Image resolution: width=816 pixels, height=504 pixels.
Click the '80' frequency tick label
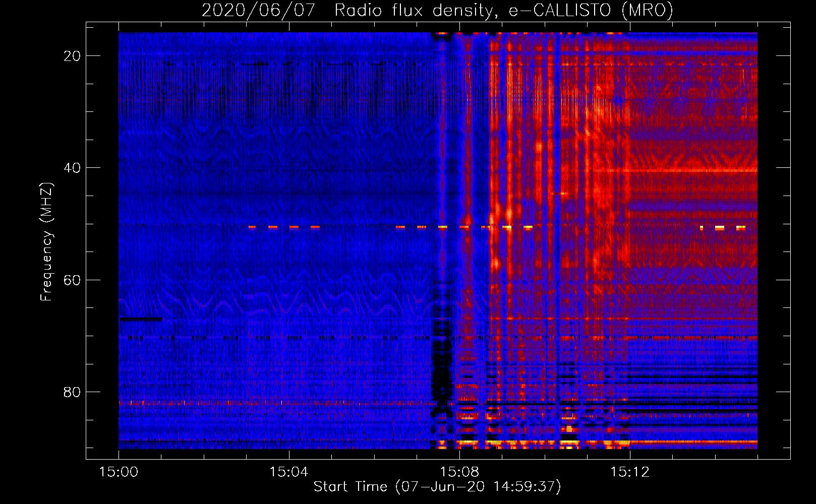(x=72, y=392)
